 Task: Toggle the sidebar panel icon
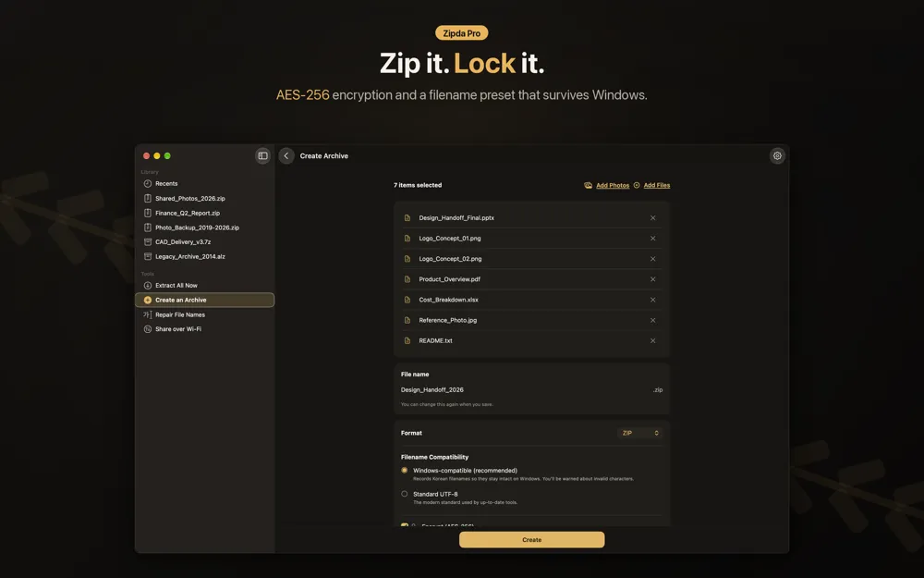(262, 155)
